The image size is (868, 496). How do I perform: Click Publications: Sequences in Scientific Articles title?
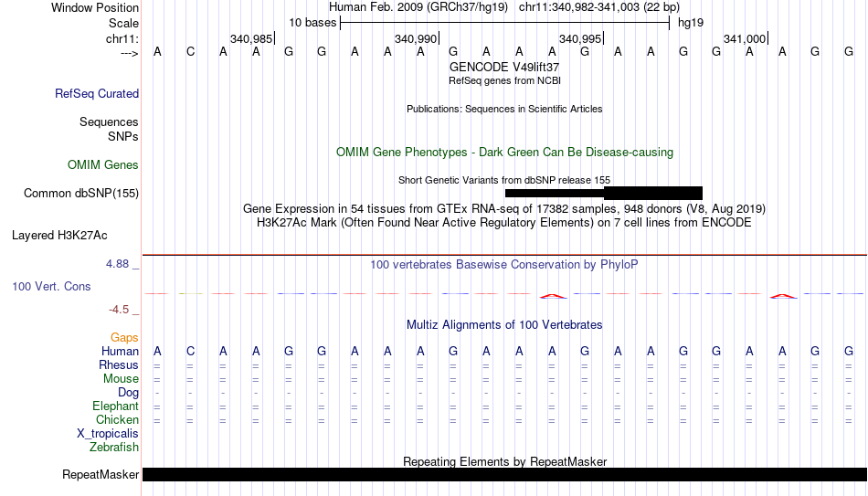[504, 109]
